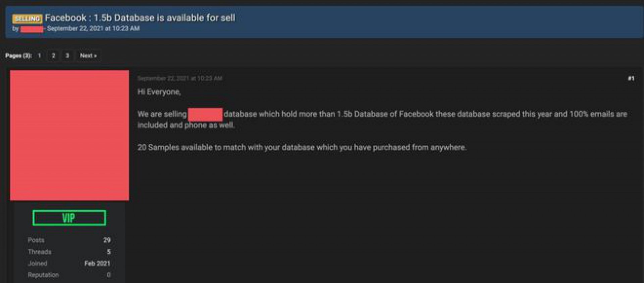
Task: Open the #1 post permalink
Action: [631, 78]
